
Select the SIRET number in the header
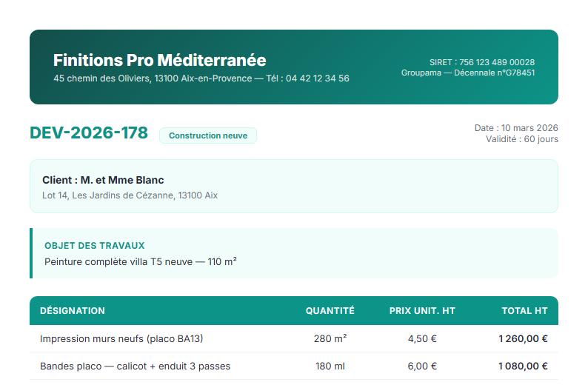pos(481,62)
